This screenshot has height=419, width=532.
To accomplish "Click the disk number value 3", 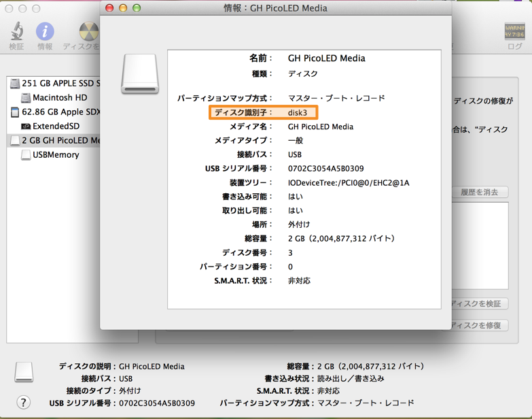I will (x=290, y=252).
